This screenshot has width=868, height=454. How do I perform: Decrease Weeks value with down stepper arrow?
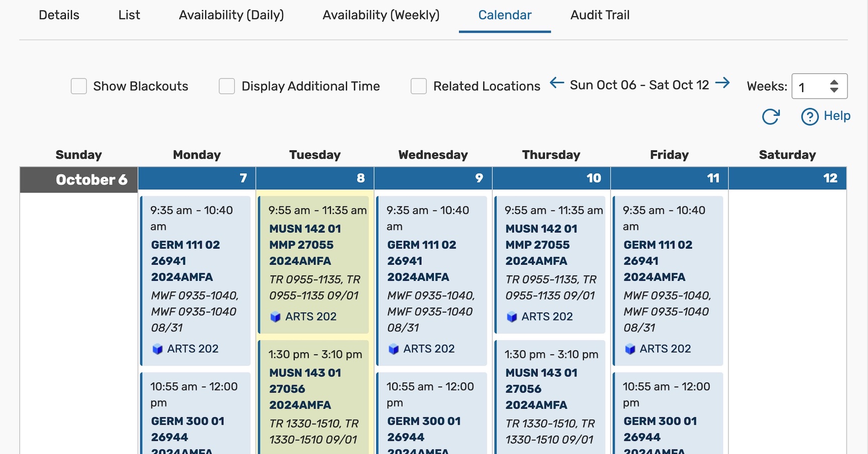pos(834,90)
